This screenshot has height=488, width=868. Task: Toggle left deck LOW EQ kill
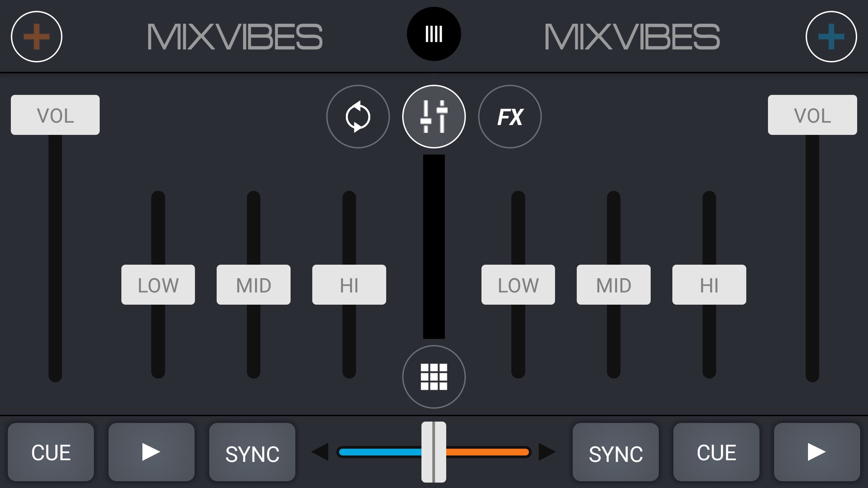(157, 285)
